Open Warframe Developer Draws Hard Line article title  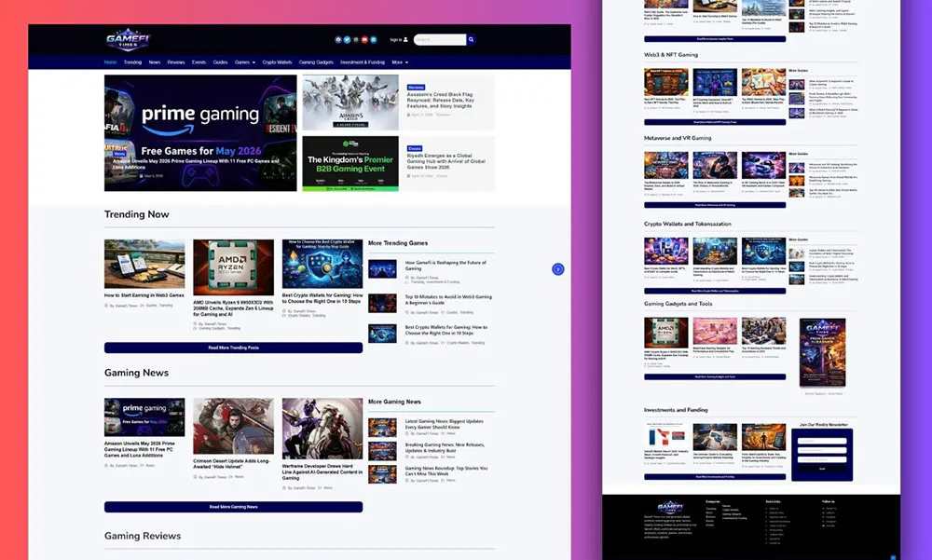322,472
